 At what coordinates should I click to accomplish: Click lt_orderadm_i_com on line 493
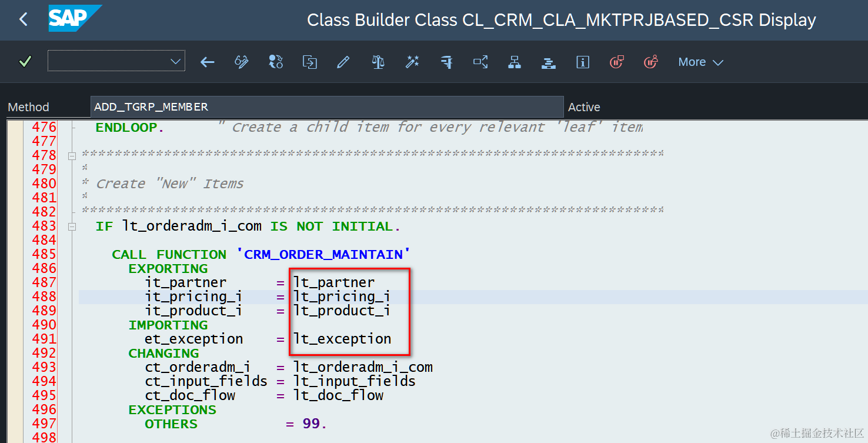tap(363, 368)
